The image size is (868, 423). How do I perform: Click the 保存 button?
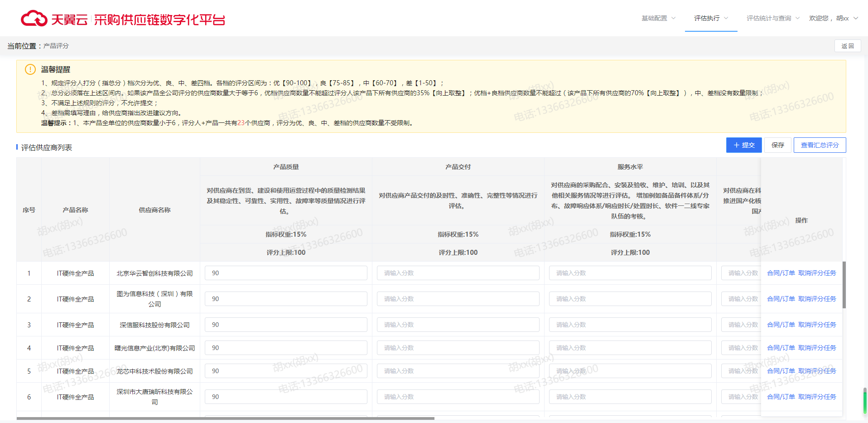point(778,145)
